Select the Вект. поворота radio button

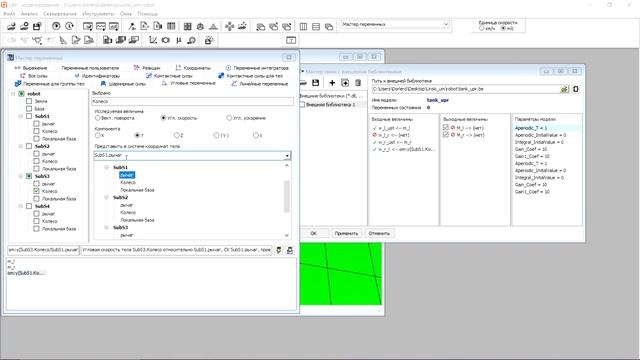(x=98, y=118)
